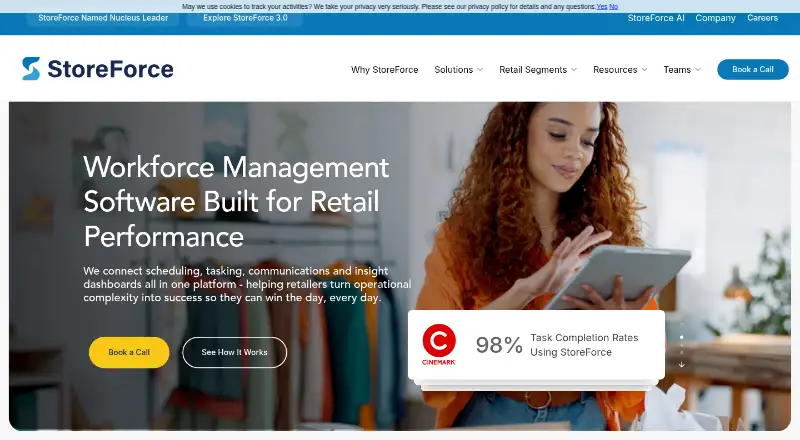Open the StoreForce AI link
800x440 pixels.
pos(656,18)
